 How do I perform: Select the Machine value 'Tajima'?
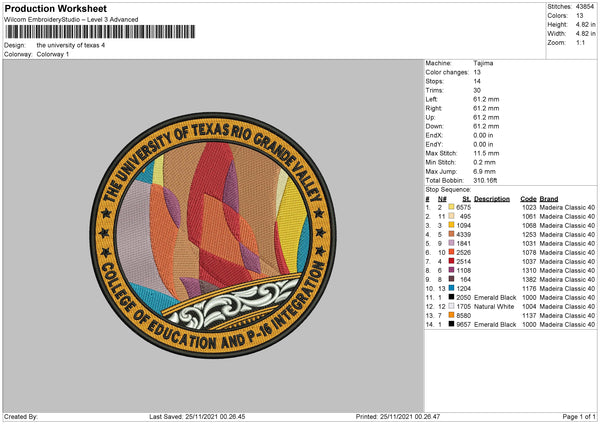pyautogui.click(x=483, y=63)
